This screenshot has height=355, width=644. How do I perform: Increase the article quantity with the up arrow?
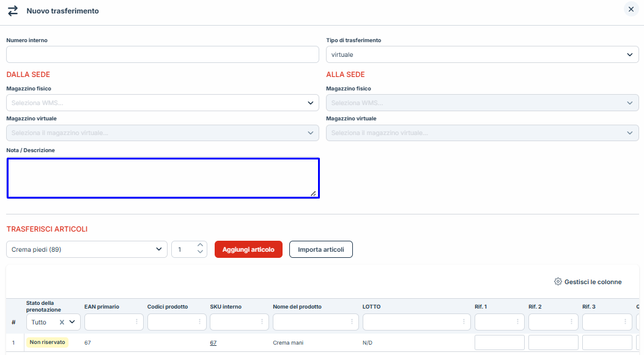pyautogui.click(x=200, y=246)
